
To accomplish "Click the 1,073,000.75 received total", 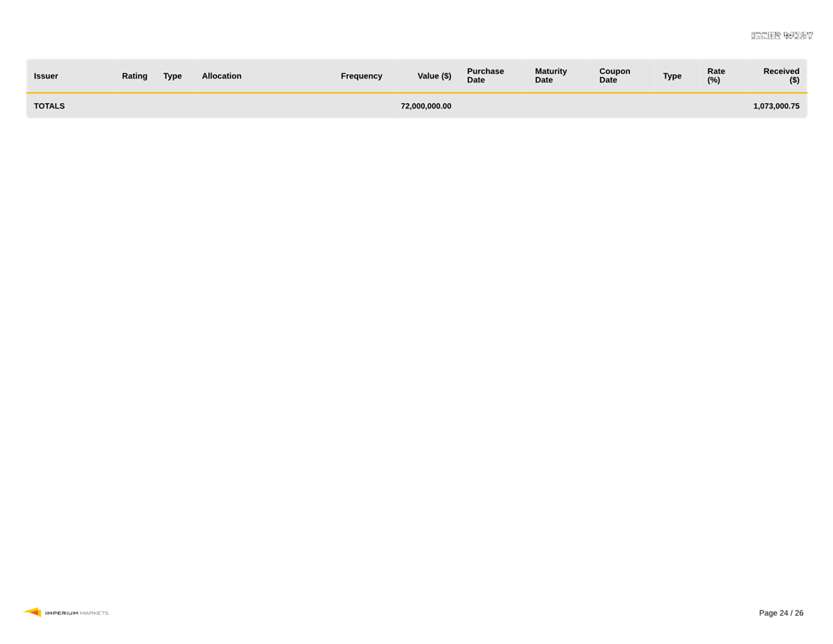I will tap(776, 106).
